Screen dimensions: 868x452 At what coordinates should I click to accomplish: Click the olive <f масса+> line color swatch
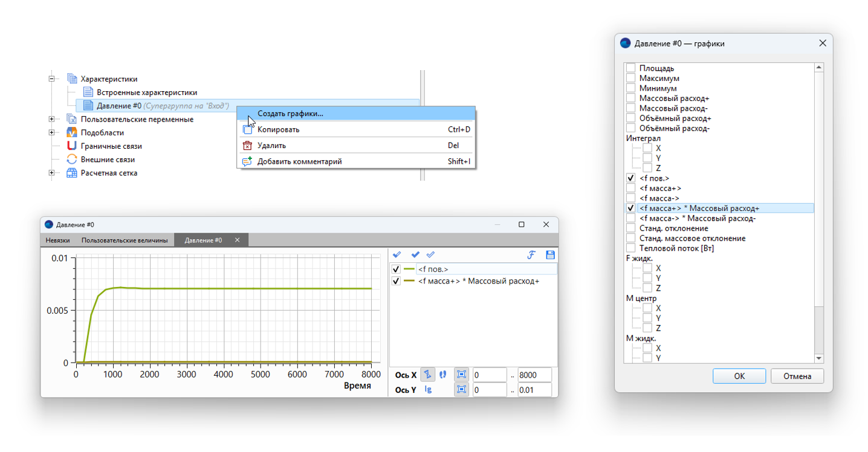[409, 281]
